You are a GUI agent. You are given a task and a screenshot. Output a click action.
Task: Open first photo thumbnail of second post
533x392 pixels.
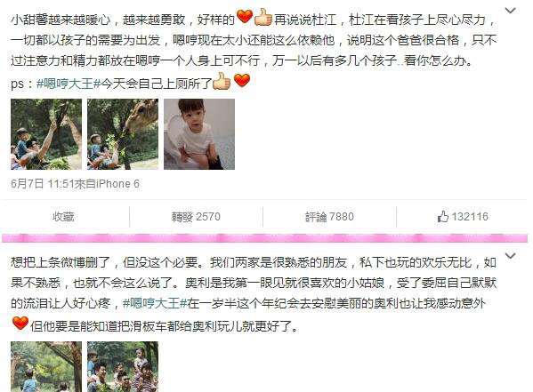(46, 366)
